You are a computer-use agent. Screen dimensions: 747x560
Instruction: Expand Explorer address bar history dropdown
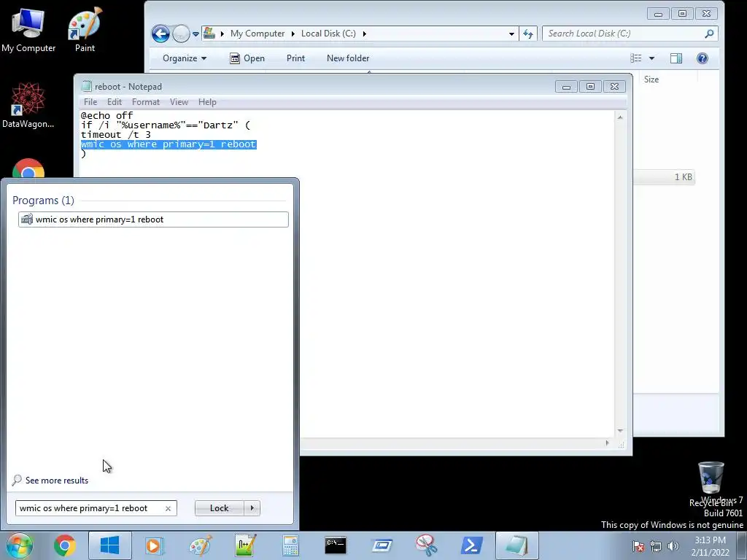click(x=511, y=34)
